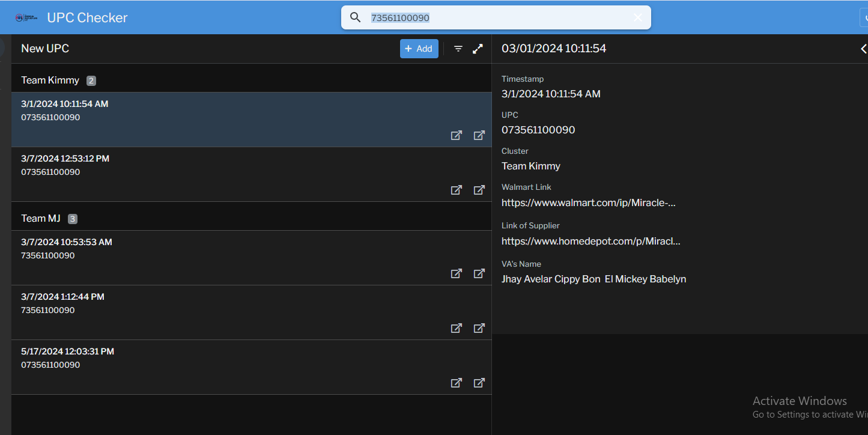
Task: Collapse the detail panel with chevron arrow
Action: [x=864, y=49]
